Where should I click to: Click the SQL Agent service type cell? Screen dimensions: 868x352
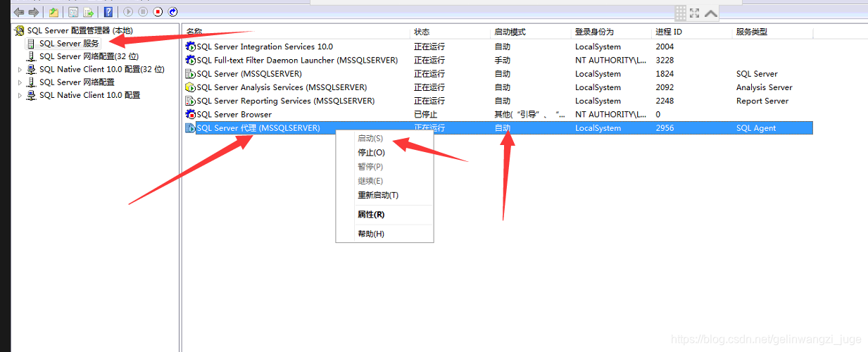[756, 128]
